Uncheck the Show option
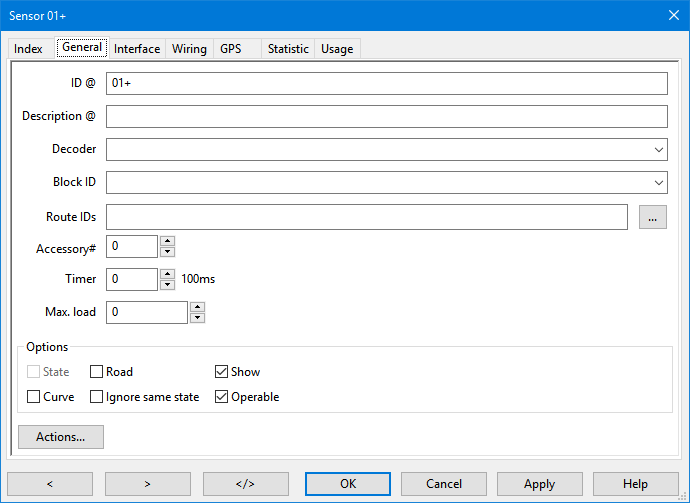 pos(222,372)
